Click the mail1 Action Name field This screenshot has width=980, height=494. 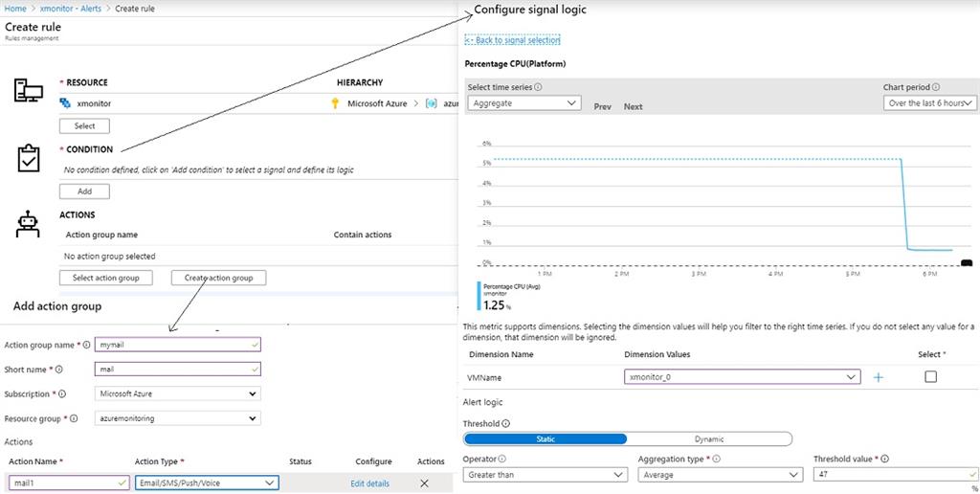point(69,483)
